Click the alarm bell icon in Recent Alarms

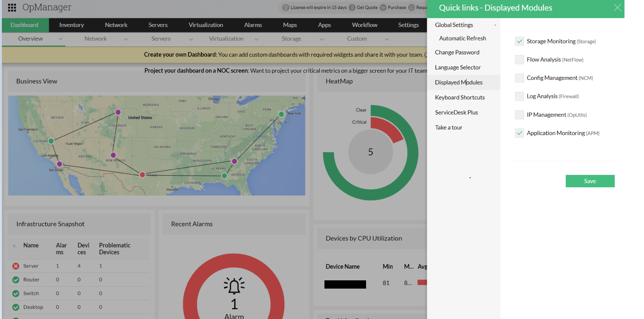(234, 286)
